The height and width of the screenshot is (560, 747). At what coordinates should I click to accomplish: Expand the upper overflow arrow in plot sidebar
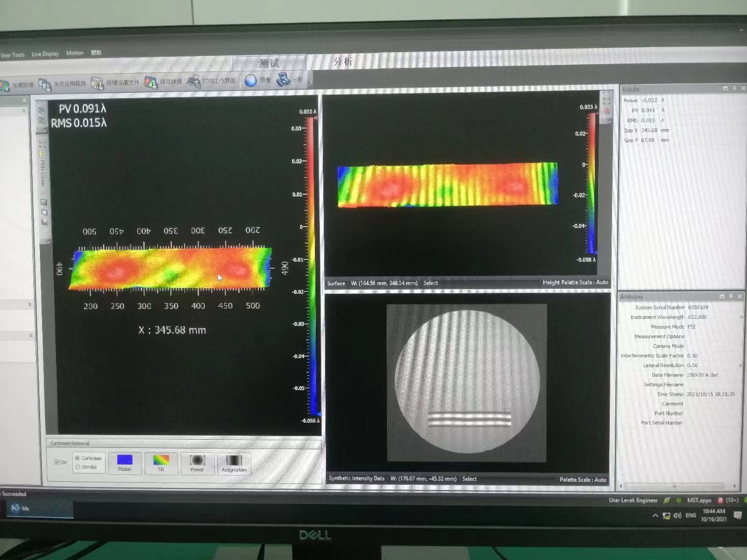(x=45, y=131)
